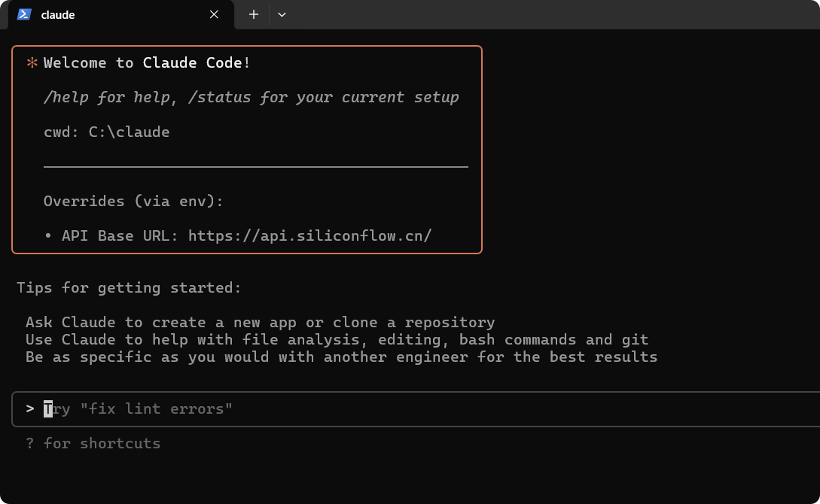The width and height of the screenshot is (820, 504).
Task: Click the PowerShell icon on the claude tab
Action: click(x=24, y=14)
